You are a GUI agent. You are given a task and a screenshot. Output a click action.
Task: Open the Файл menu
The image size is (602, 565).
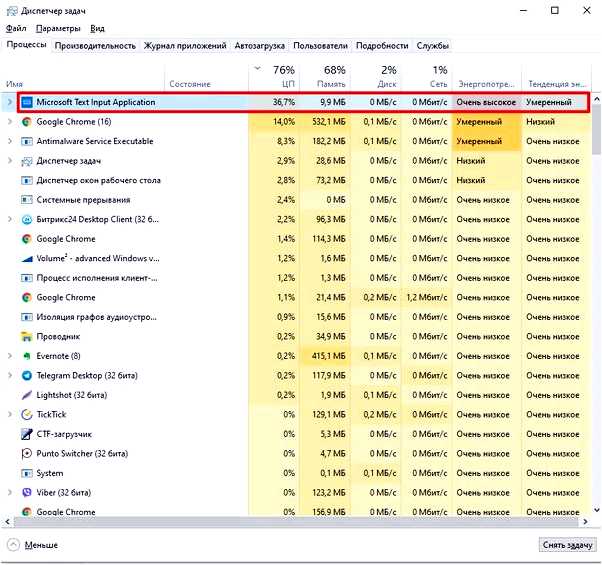tap(16, 29)
